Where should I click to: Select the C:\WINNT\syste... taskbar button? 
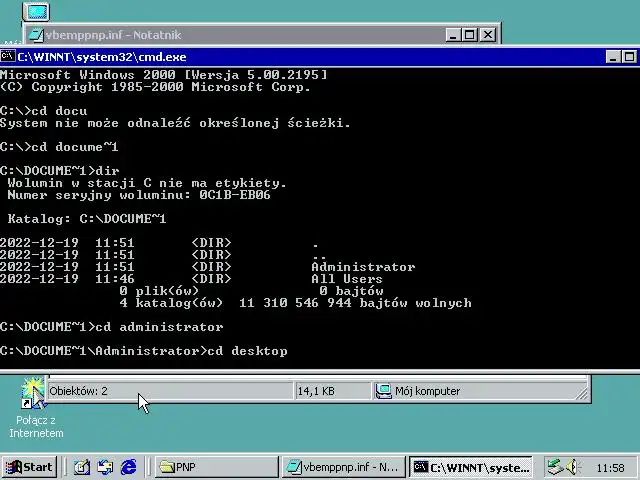tap(471, 467)
